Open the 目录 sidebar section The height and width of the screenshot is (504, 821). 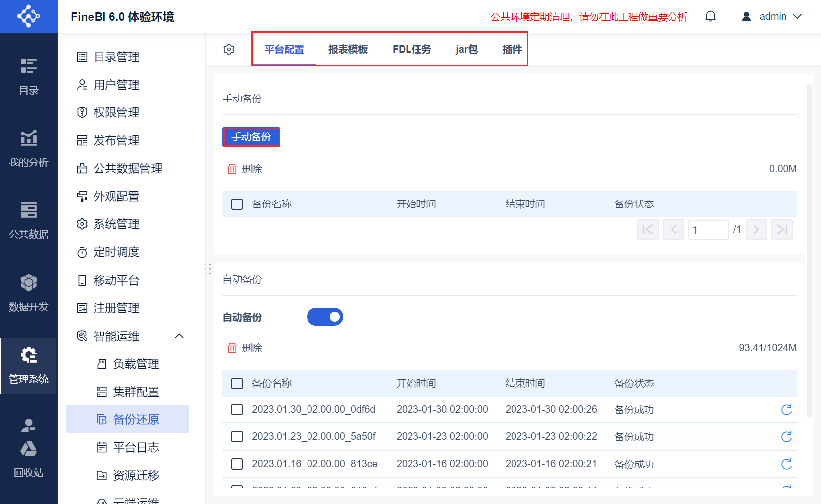click(x=29, y=76)
